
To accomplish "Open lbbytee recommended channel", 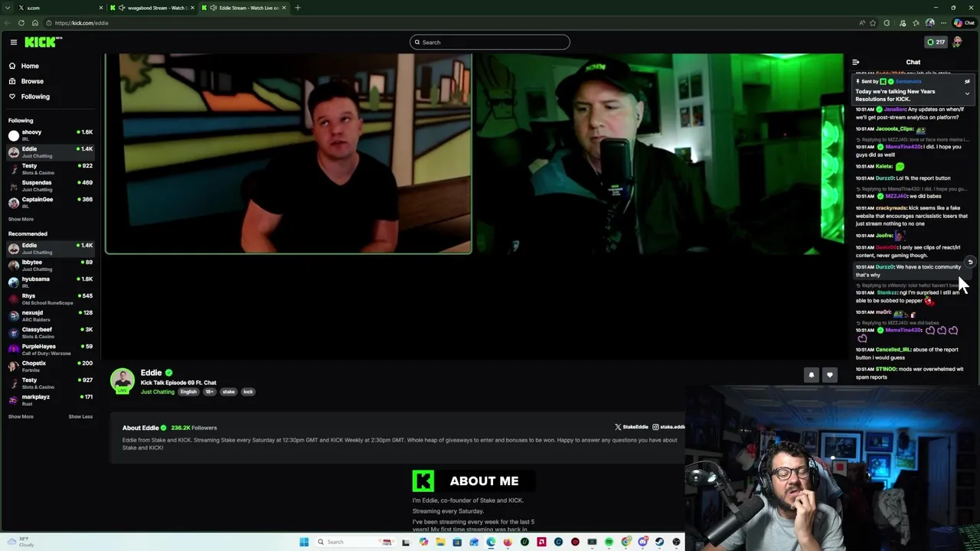I will pyautogui.click(x=50, y=265).
